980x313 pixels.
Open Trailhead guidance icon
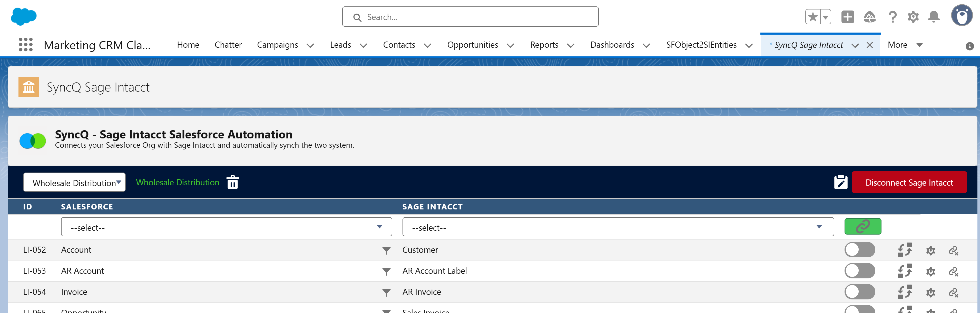[870, 17]
